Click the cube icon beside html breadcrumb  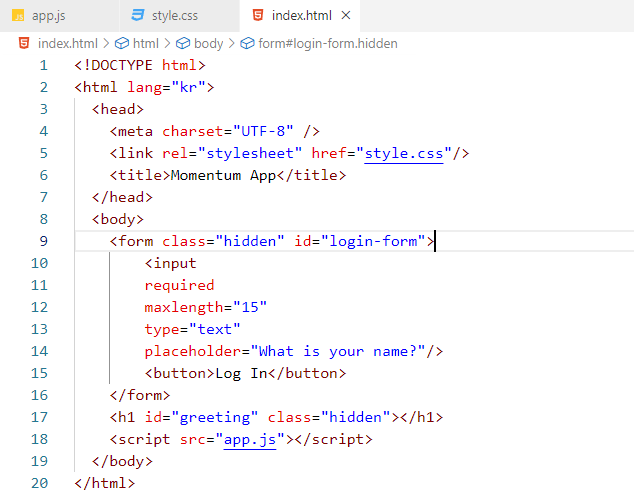[x=122, y=43]
